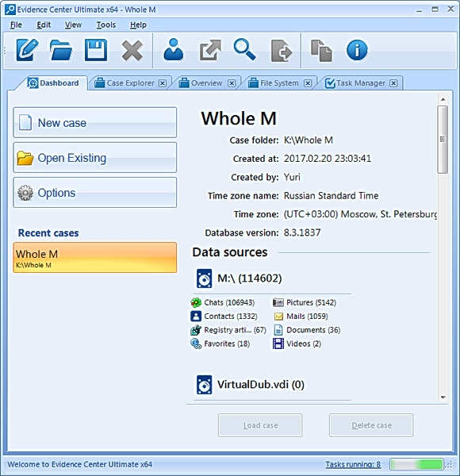The height and width of the screenshot is (476, 460).
Task: Open the Edit menu
Action: tap(44, 25)
